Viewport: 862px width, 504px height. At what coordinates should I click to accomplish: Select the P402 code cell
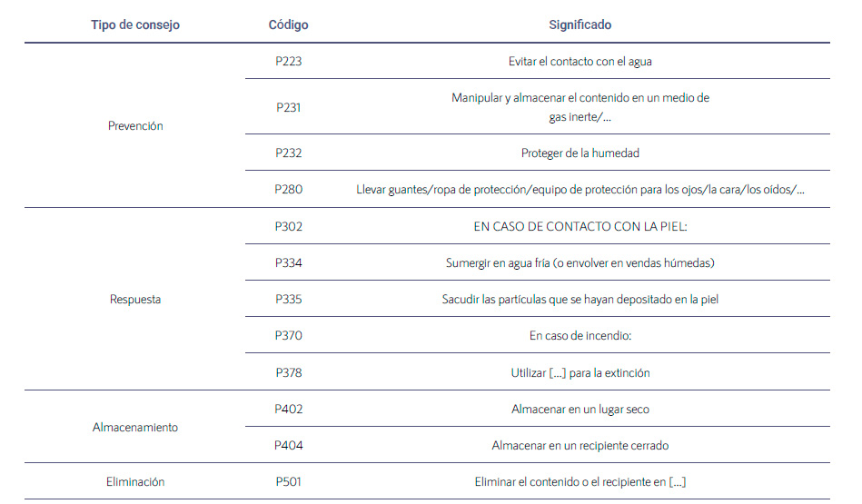[288, 409]
